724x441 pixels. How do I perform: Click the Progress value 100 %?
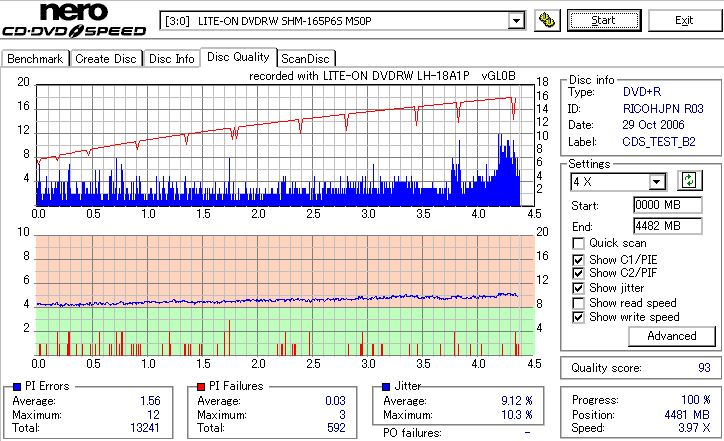(x=696, y=400)
